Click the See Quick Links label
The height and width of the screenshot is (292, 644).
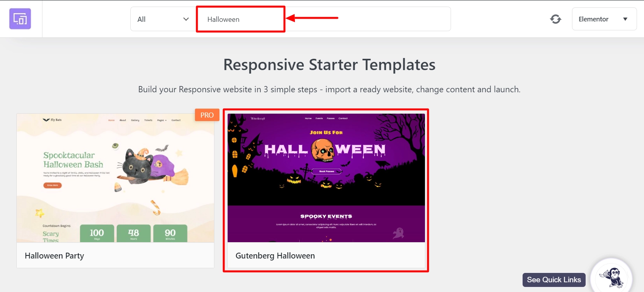[554, 280]
